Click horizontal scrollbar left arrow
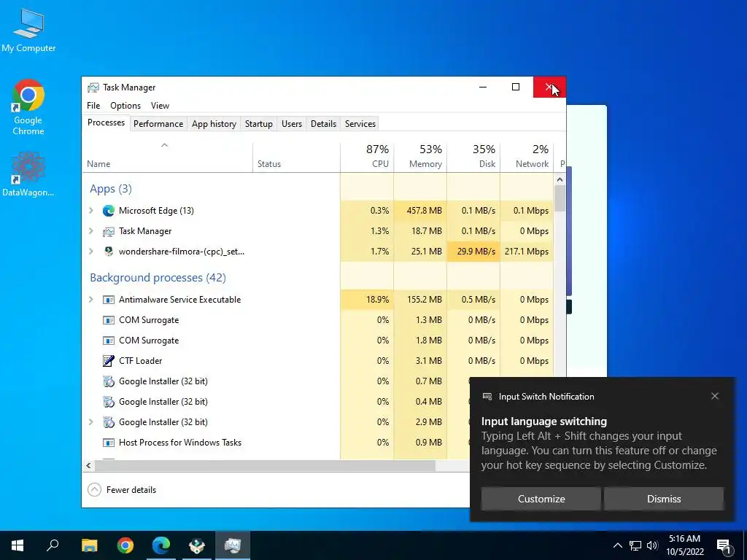The height and width of the screenshot is (560, 747). [x=88, y=465]
